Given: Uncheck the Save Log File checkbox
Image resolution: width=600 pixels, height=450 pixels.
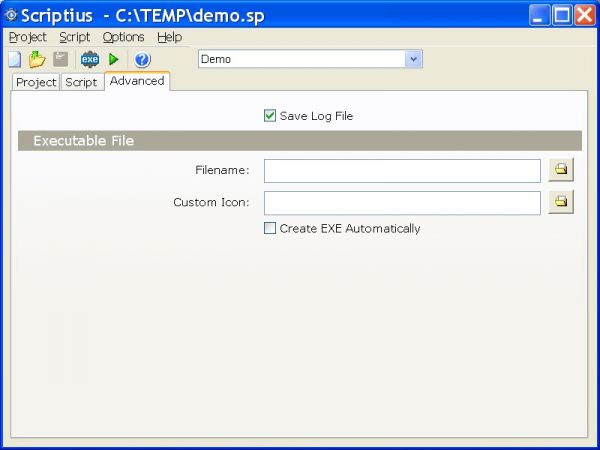Looking at the screenshot, I should 270,116.
